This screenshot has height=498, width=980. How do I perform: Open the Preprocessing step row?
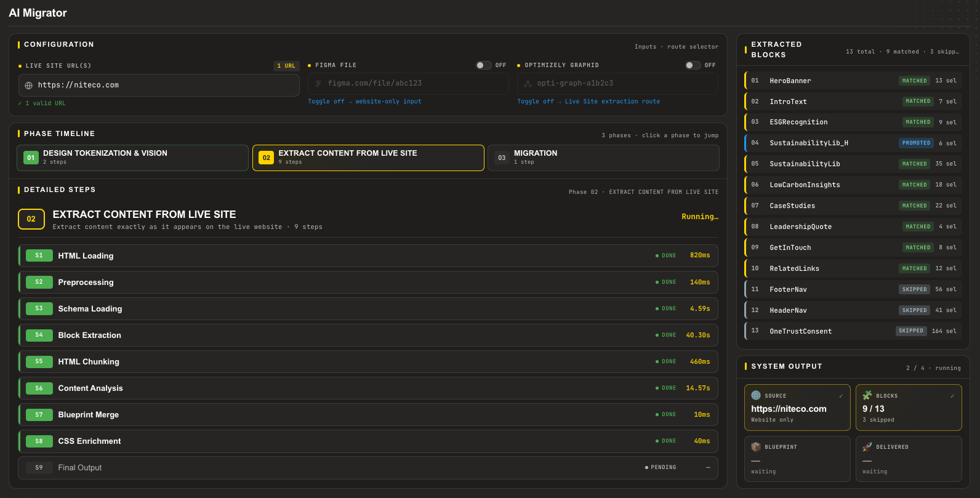click(368, 282)
